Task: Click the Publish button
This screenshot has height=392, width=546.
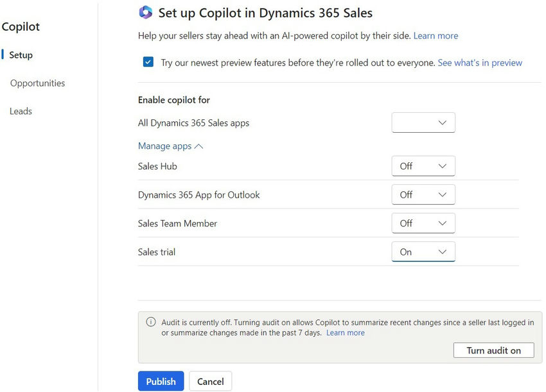Action: (x=161, y=381)
